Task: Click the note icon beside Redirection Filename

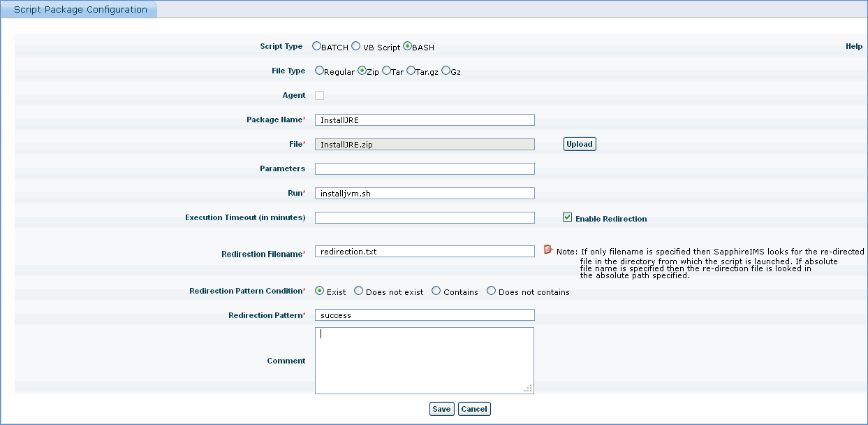Action: tap(548, 250)
